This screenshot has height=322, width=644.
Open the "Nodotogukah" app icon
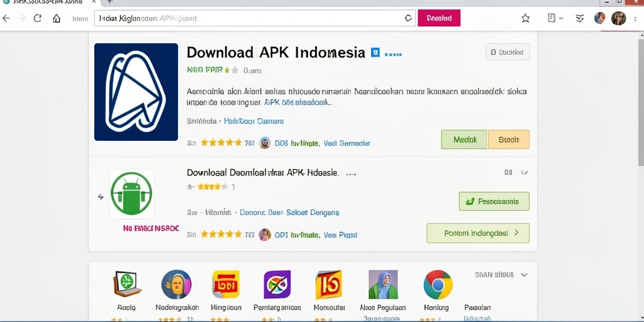coord(177,284)
